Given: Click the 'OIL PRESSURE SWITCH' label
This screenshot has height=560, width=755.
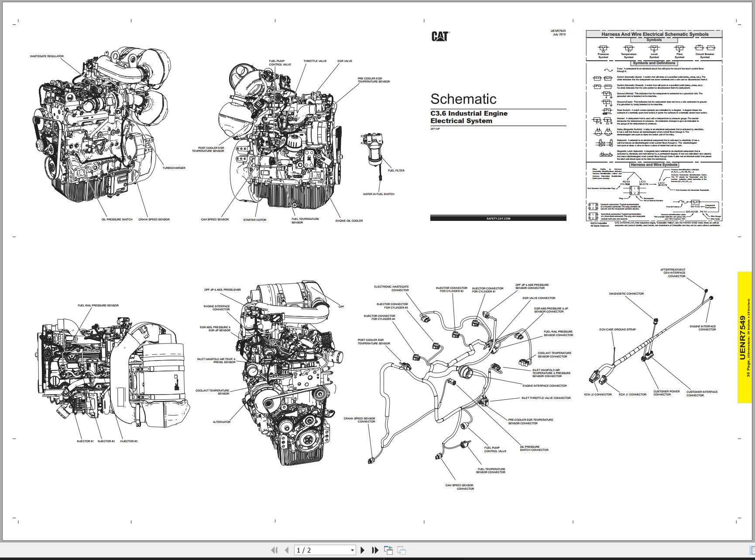Looking at the screenshot, I should click(x=117, y=220).
